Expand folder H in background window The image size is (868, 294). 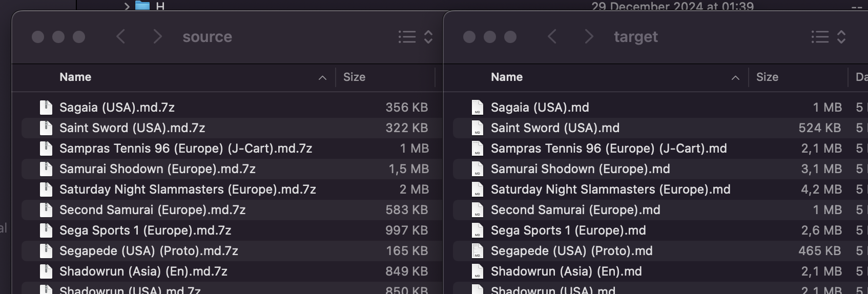(127, 6)
